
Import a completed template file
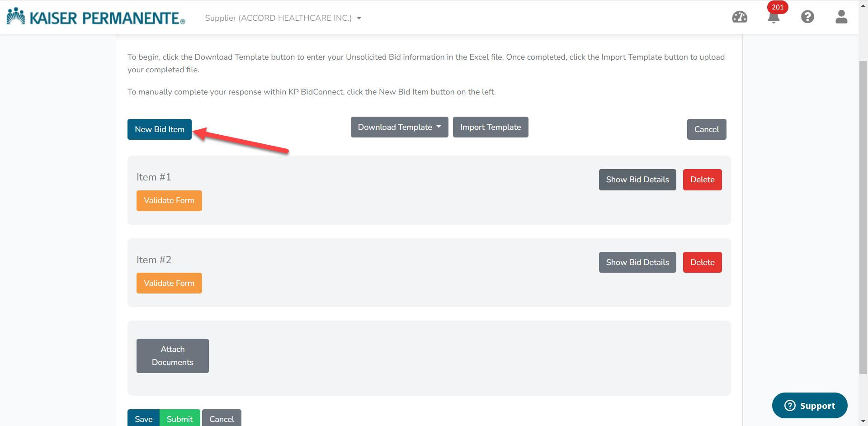pos(491,127)
